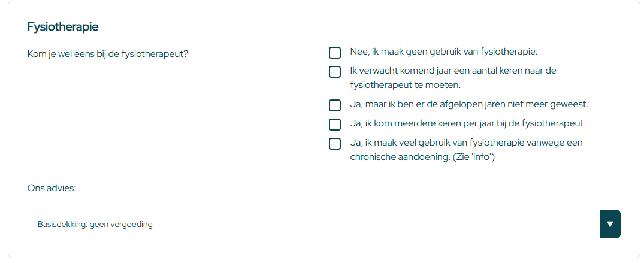Enable "meerdere keren per jaar" checkbox
The width and height of the screenshot is (644, 263).
(335, 125)
